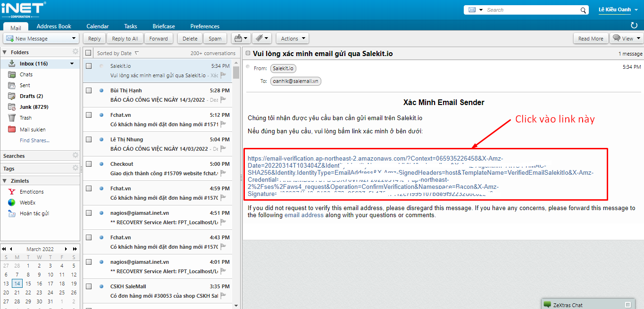Click the Forward button
644x309 pixels.
159,39
